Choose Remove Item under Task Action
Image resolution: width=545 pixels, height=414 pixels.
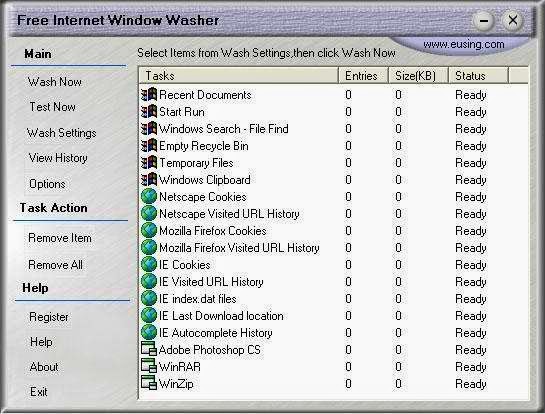point(60,238)
